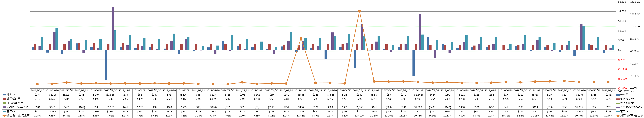This screenshot has width=644, height=118.
Task: Select the tall purple bar for 2017/12/31
Action: (420, 32)
